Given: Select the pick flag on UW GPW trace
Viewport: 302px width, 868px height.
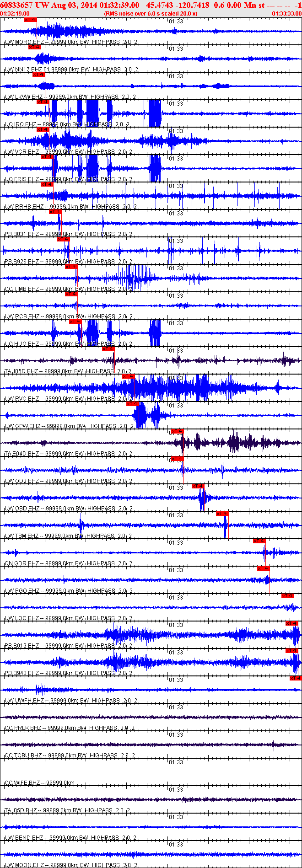Looking at the screenshot, I should [x=133, y=404].
